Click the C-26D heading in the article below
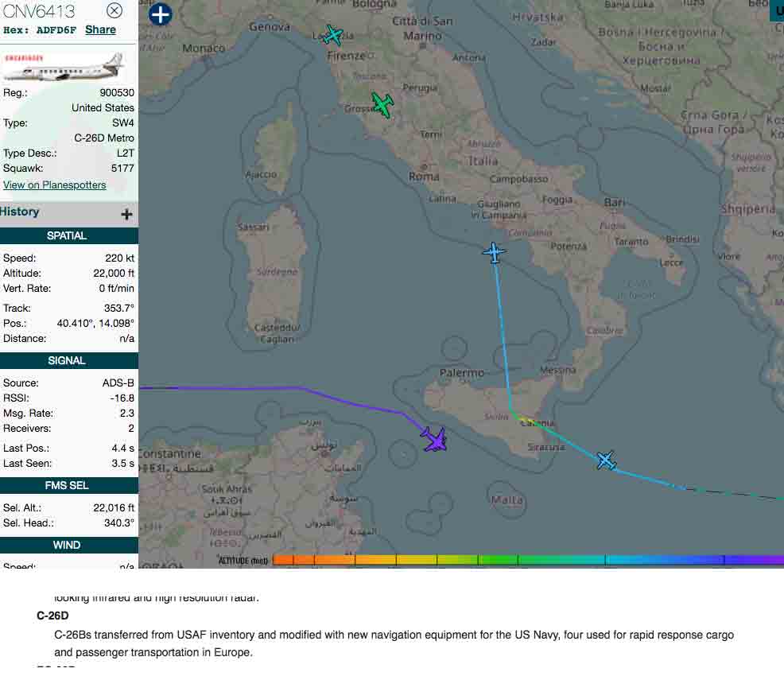The width and height of the screenshot is (784, 676). point(52,616)
